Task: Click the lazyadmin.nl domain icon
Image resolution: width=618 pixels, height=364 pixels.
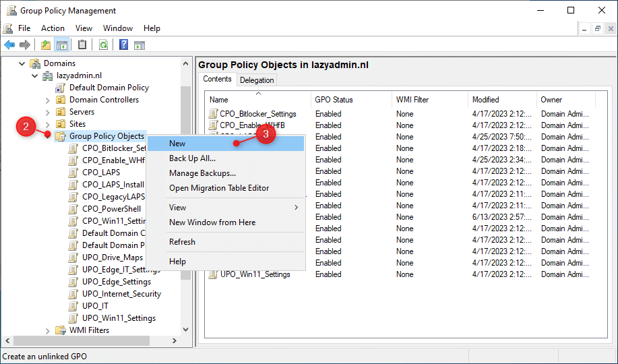Action: pyautogui.click(x=48, y=75)
